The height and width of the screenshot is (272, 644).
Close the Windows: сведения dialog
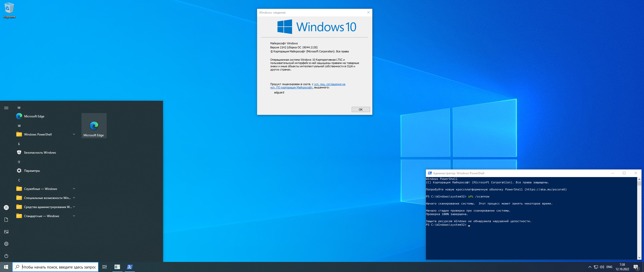pyautogui.click(x=368, y=12)
